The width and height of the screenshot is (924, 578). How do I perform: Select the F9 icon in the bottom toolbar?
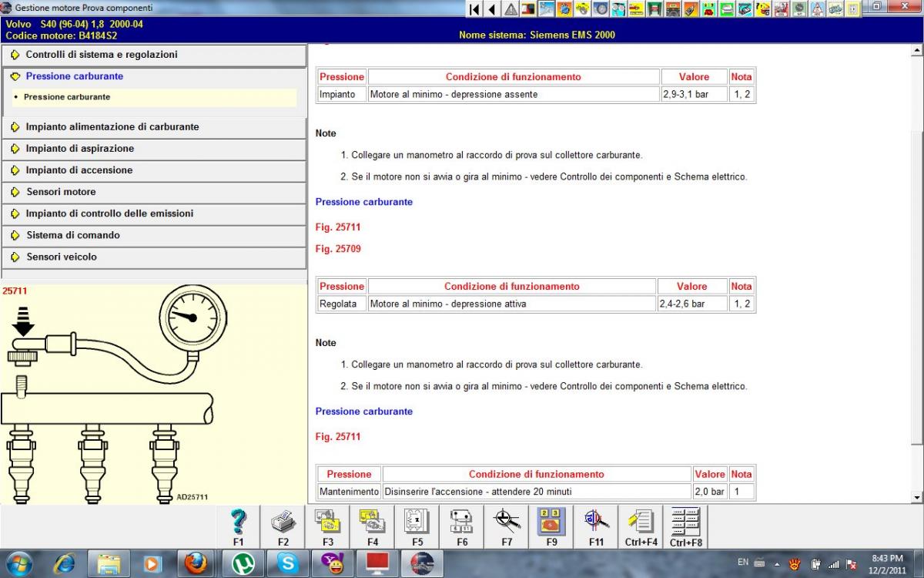point(551,527)
